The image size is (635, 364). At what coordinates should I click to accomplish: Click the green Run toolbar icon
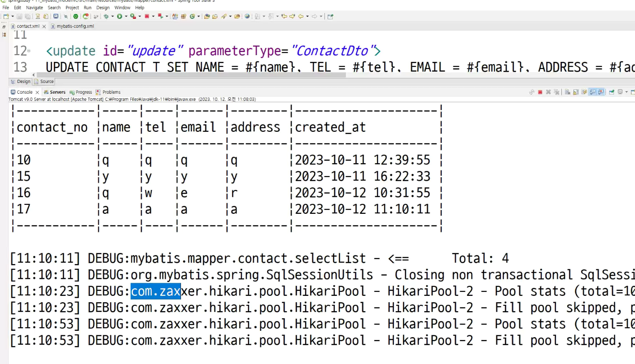pyautogui.click(x=119, y=16)
